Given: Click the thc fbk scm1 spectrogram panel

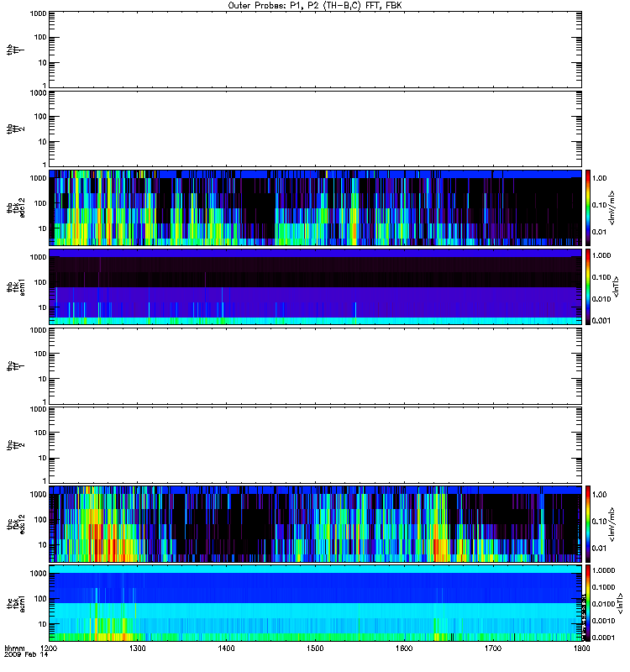Looking at the screenshot, I should click(316, 603).
